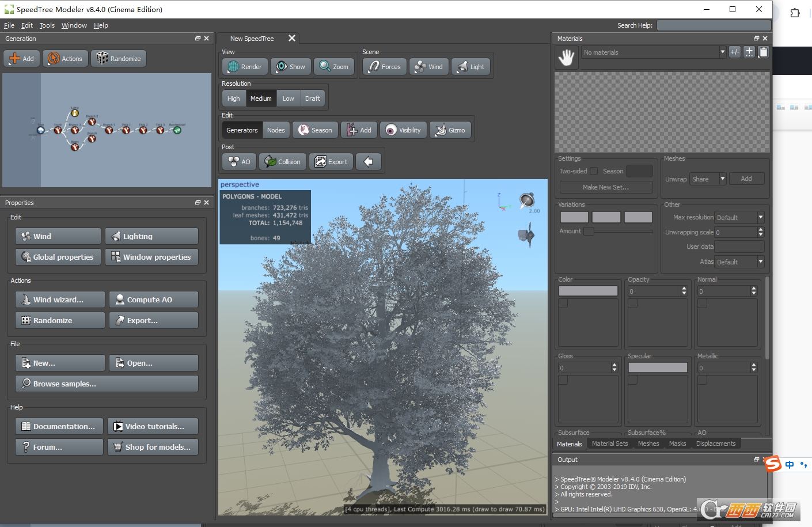The width and height of the screenshot is (812, 527).
Task: Click the Make New Set... button
Action: pos(606,187)
